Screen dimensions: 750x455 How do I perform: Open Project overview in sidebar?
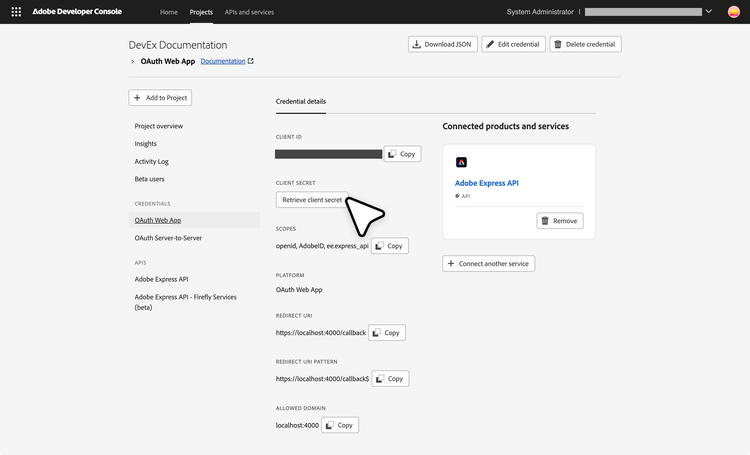(159, 126)
